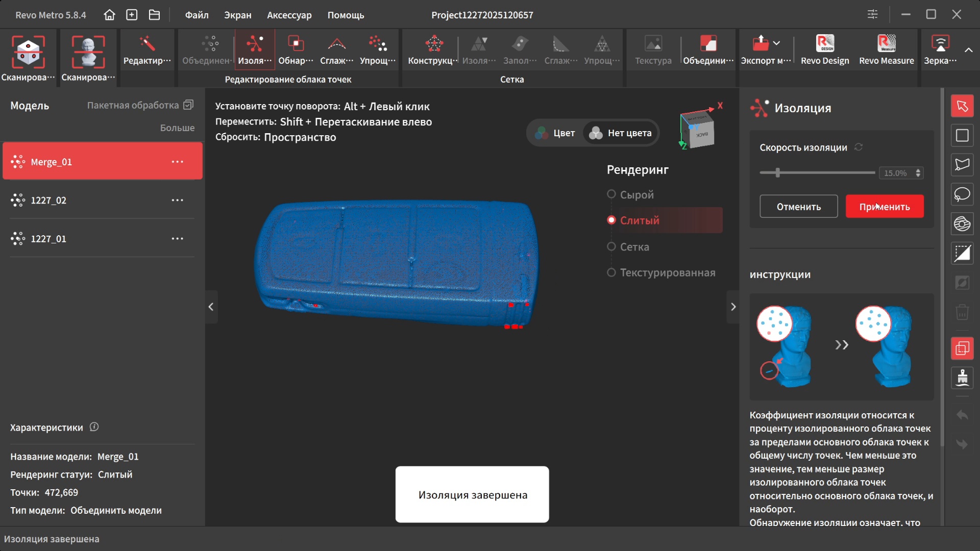Switch display to Нет цвета mode
Viewport: 980px width, 551px height.
[x=621, y=133]
